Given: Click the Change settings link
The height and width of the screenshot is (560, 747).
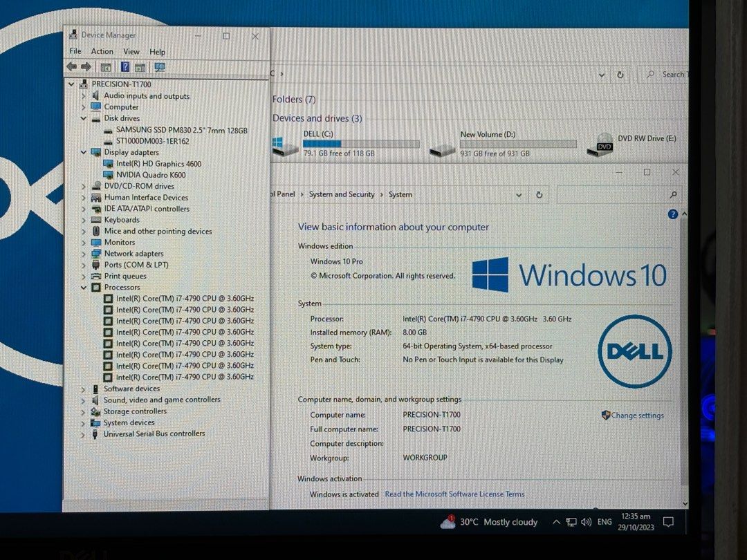Looking at the screenshot, I should (636, 415).
